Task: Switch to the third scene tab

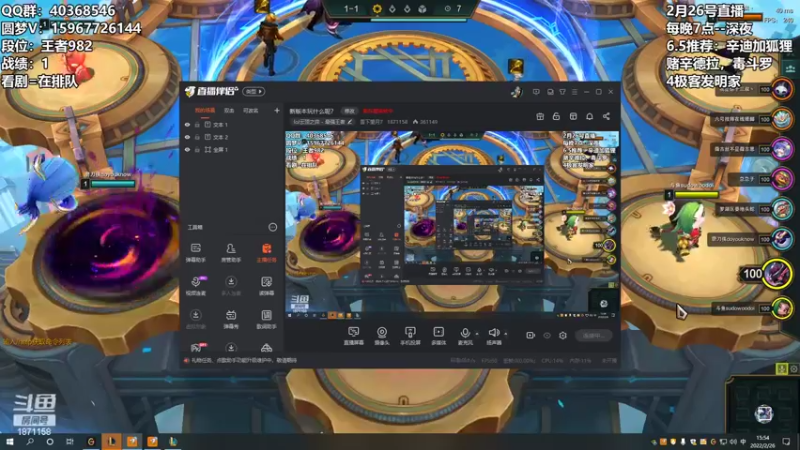Action: click(x=251, y=110)
